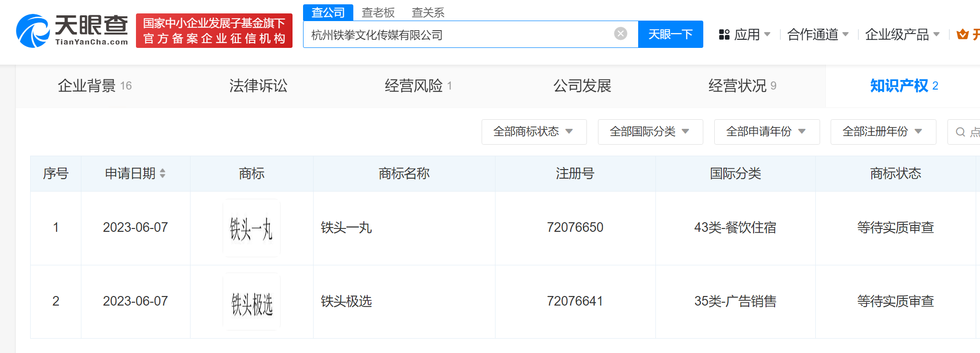The width and height of the screenshot is (980, 353).
Task: Click the 商标状态 column header
Action: pyautogui.click(x=895, y=173)
